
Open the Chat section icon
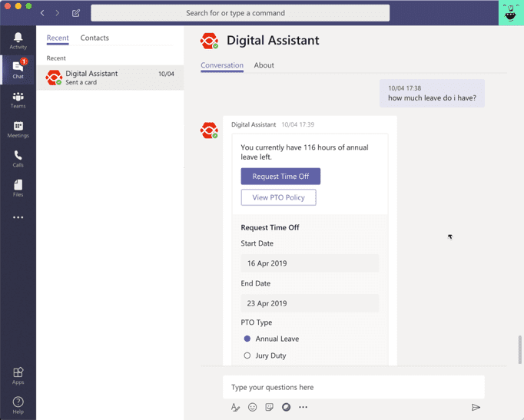(18, 70)
